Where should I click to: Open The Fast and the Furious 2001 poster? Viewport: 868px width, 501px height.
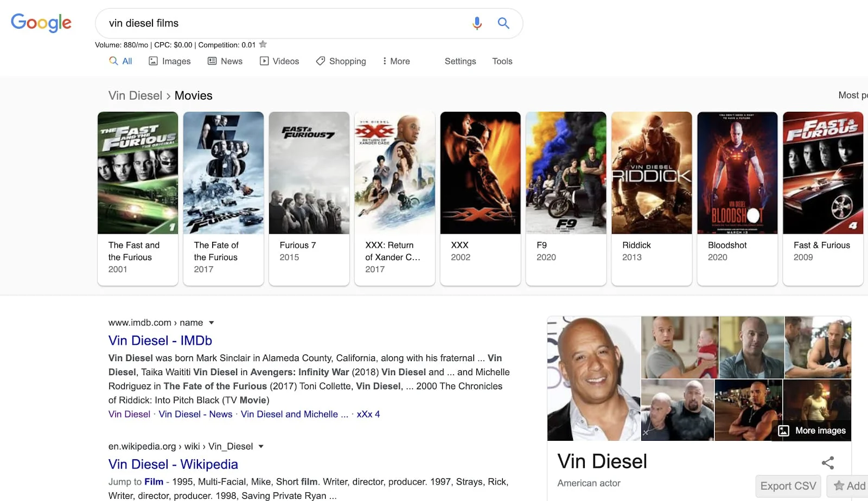pyautogui.click(x=138, y=173)
